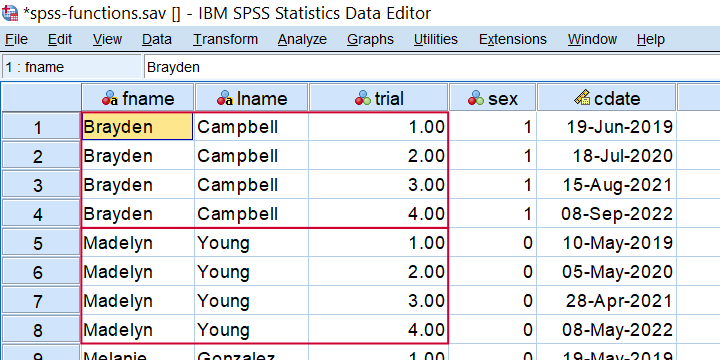This screenshot has height=360, width=720.
Task: Click the date 08-Sep-2022
Action: click(606, 214)
